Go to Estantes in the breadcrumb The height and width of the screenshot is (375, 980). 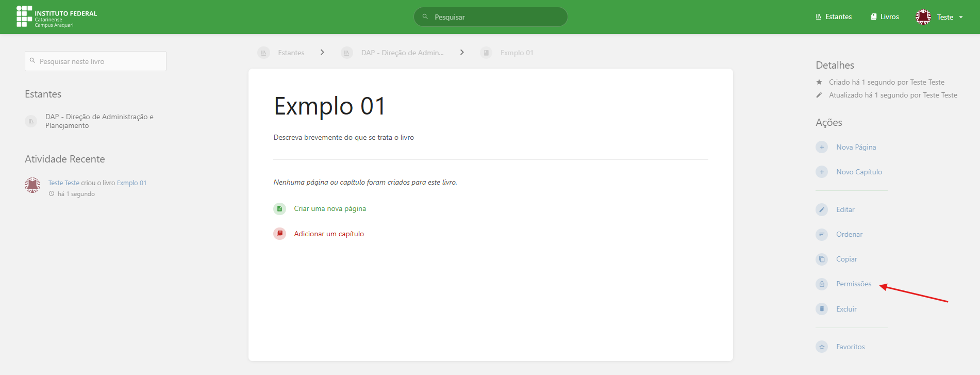(291, 53)
